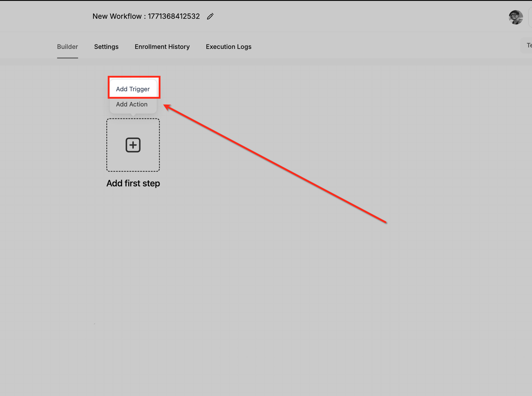
Task: Open the Settings tab
Action: tap(106, 46)
